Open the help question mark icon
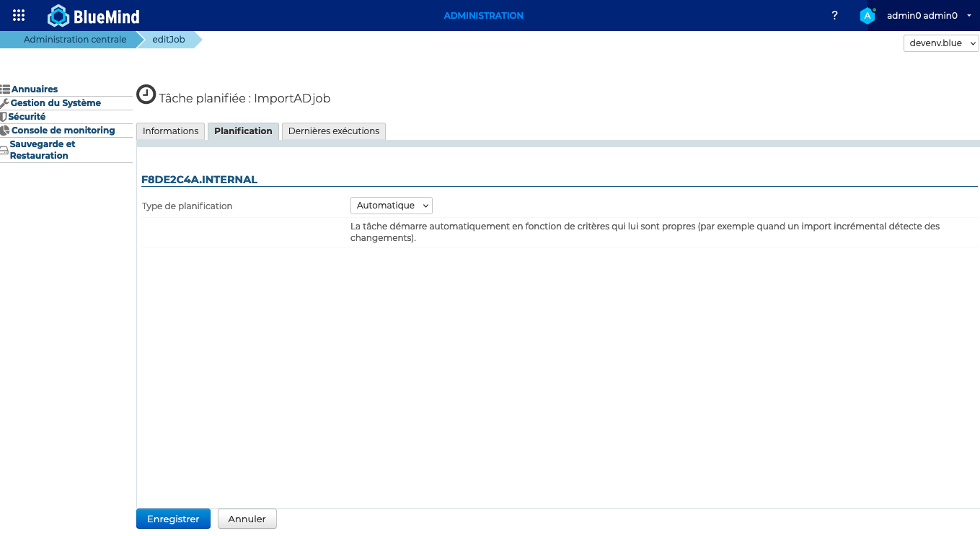This screenshot has height=536, width=980. (x=834, y=15)
